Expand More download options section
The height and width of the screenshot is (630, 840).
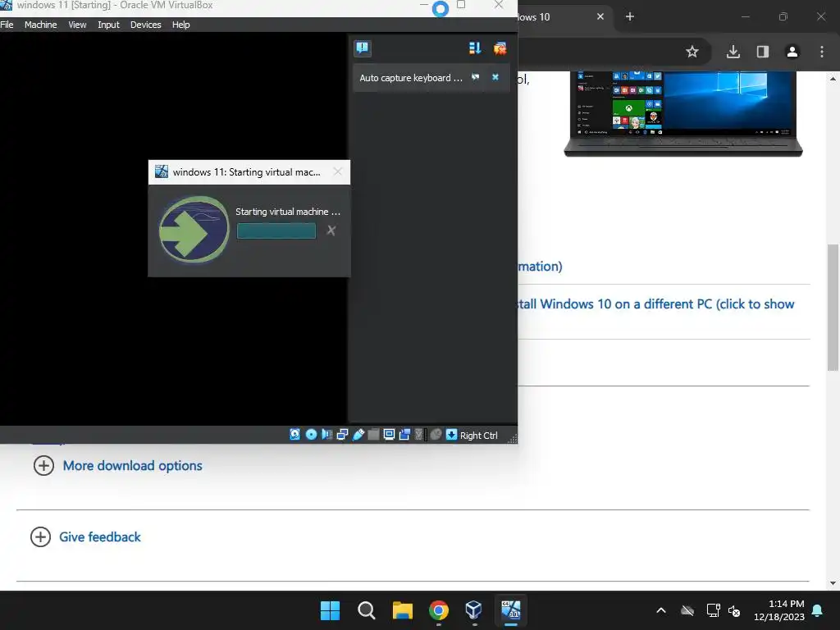(44, 466)
